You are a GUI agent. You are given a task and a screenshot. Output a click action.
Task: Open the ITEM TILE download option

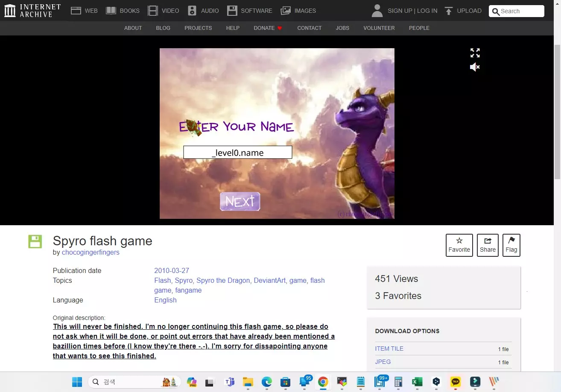389,348
